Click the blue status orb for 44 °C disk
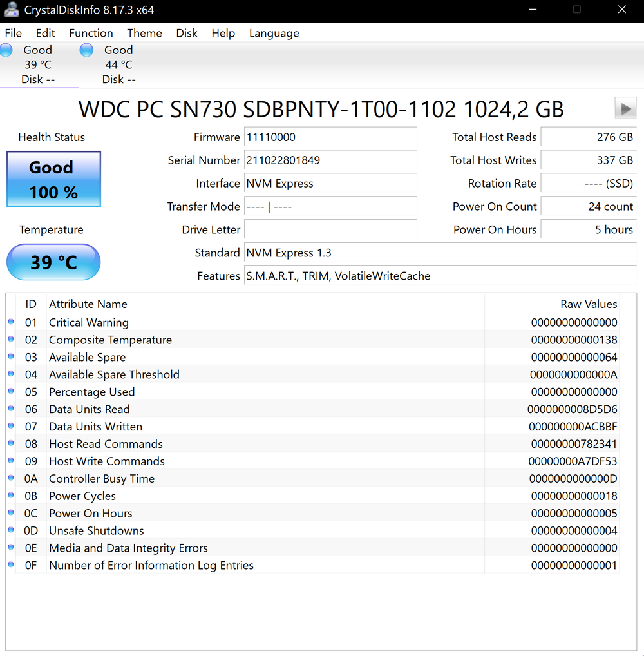The width and height of the screenshot is (644, 656). [86, 50]
